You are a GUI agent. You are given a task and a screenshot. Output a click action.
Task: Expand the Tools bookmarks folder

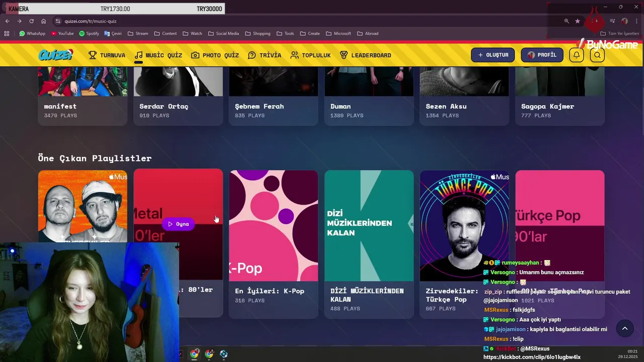click(285, 34)
